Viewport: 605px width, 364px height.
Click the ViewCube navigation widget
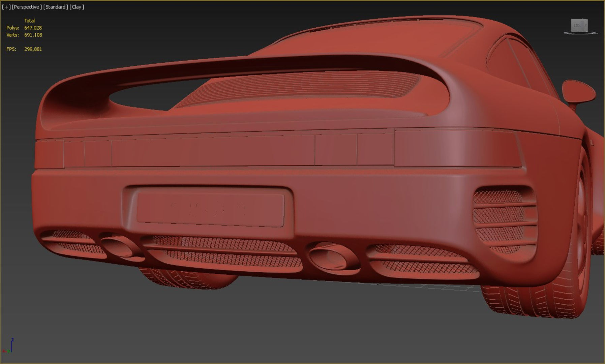pos(579,25)
